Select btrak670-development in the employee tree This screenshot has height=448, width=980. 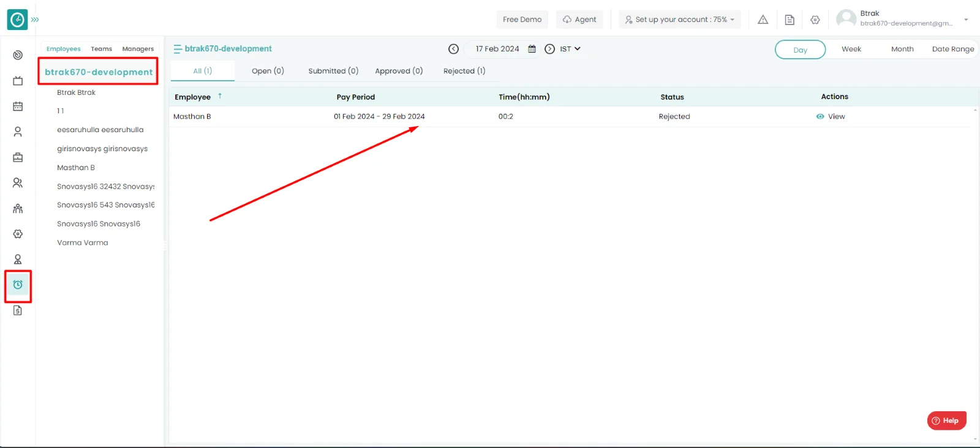click(99, 72)
